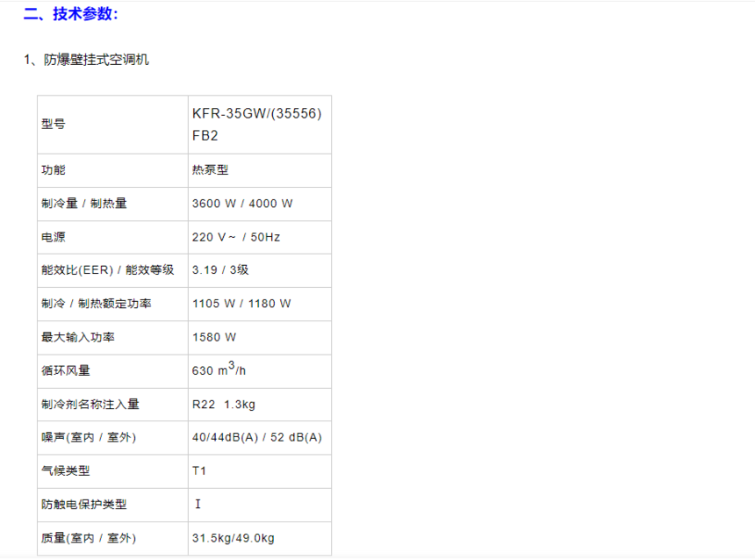Select the '制冷剂名称注入量' label cell
Screen dimensions: 755x560
pos(112,405)
